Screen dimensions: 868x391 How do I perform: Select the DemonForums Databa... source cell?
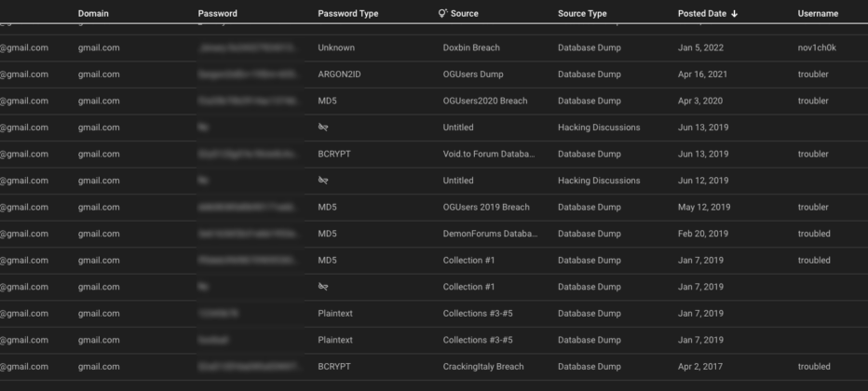tap(490, 234)
